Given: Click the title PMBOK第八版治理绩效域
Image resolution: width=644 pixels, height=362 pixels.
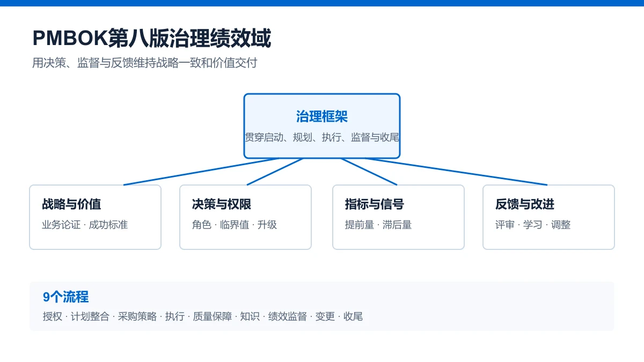Looking at the screenshot, I should 152,39.
